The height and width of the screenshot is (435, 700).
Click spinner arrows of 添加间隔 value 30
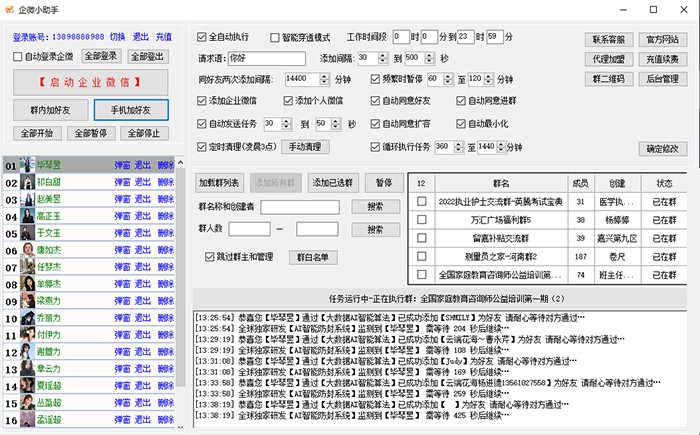coord(383,58)
